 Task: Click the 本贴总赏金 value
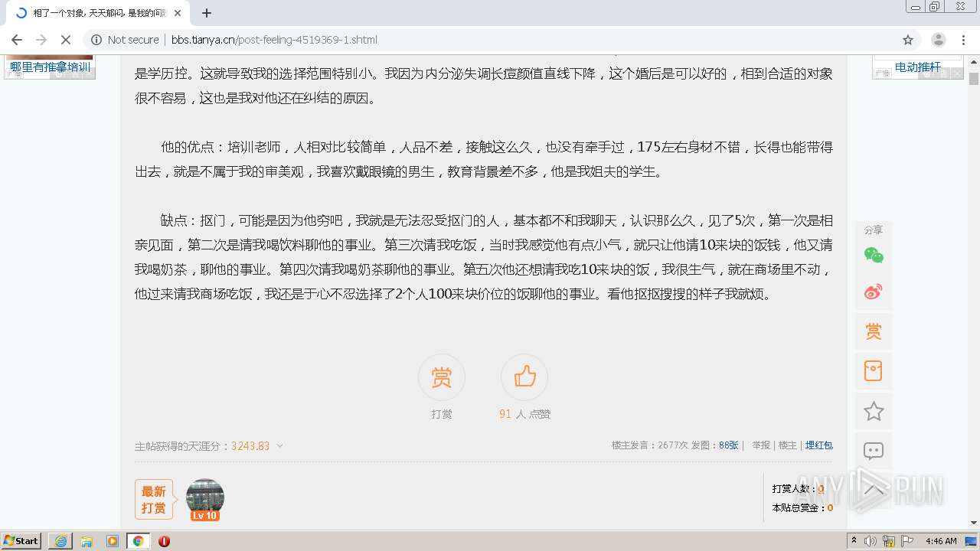pyautogui.click(x=830, y=507)
